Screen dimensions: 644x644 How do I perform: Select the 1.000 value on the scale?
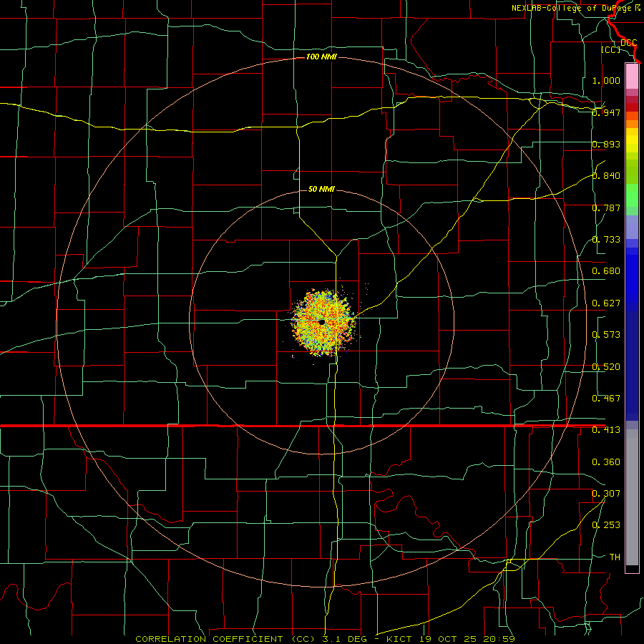click(x=606, y=80)
